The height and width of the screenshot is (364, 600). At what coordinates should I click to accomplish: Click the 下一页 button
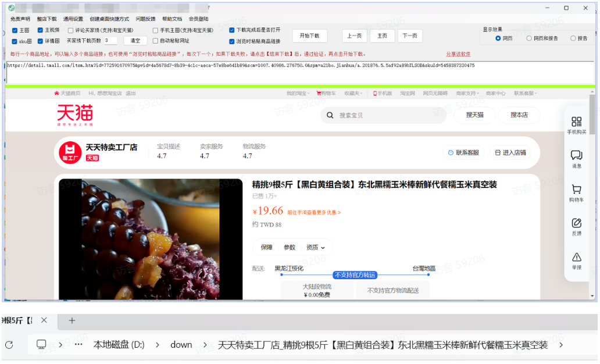click(x=410, y=35)
